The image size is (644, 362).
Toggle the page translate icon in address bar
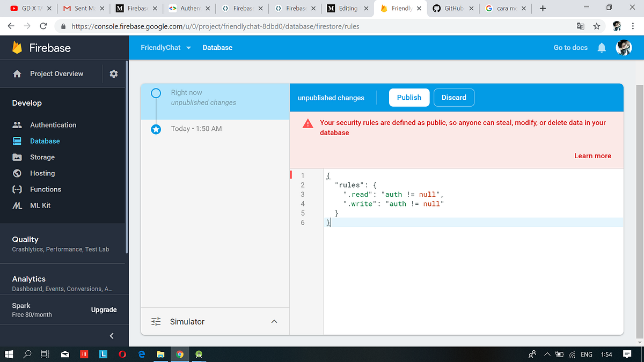coord(581,25)
